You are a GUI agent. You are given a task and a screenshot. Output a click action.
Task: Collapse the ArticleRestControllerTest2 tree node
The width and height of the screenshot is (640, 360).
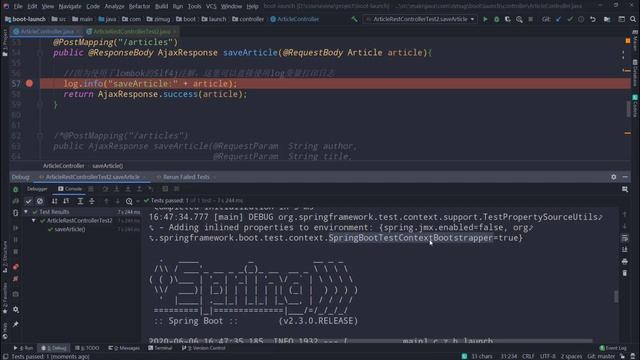[34, 220]
